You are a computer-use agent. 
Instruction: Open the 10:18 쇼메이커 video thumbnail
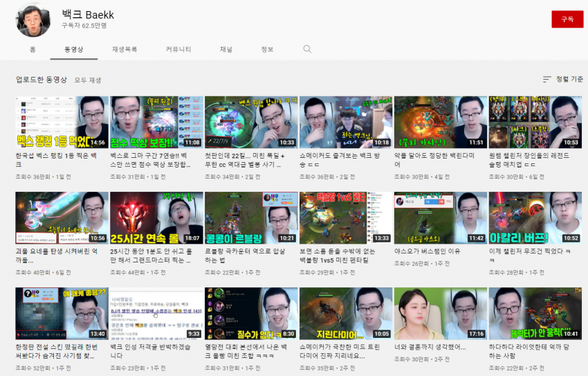[346, 122]
